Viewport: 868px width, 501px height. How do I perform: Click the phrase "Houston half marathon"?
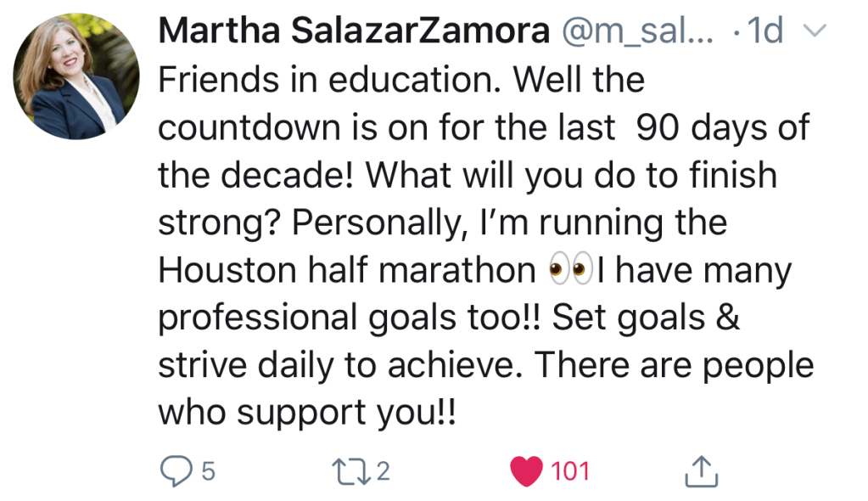coord(347,271)
